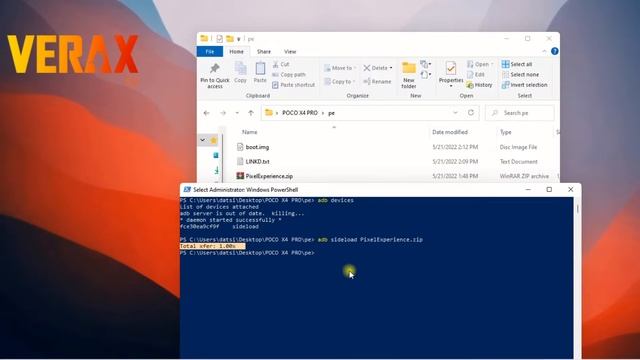Go Up one folder level
Image resolution: width=640 pixels, height=360 pixels.
tap(251, 113)
